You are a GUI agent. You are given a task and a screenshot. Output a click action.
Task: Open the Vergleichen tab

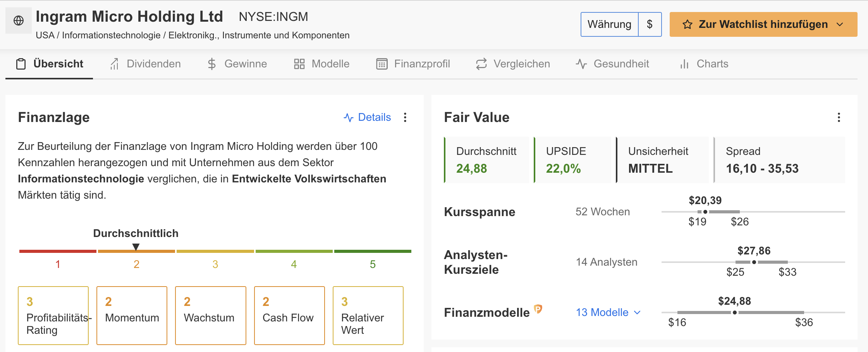click(513, 64)
